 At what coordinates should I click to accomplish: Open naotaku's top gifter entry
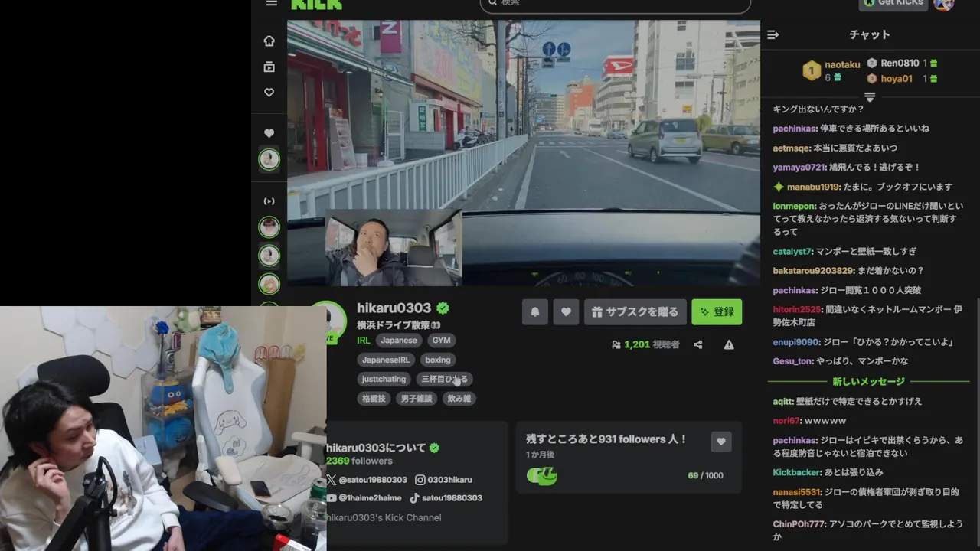coord(831,70)
